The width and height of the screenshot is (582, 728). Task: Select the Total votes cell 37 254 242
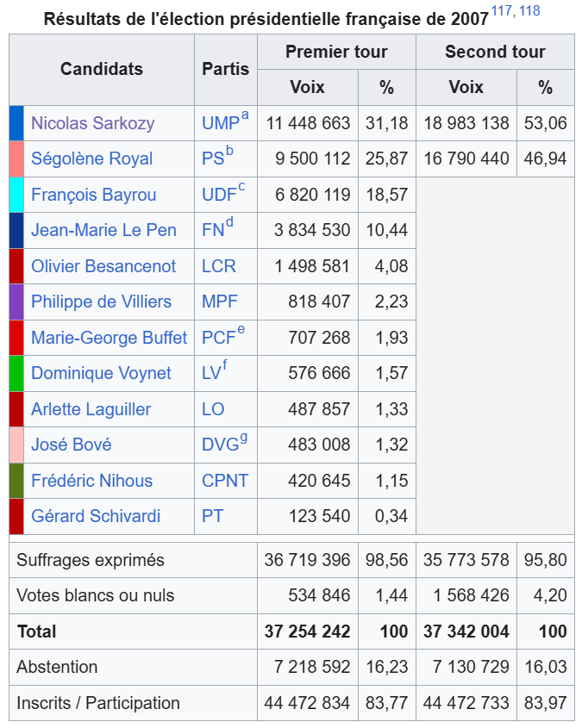tap(308, 632)
